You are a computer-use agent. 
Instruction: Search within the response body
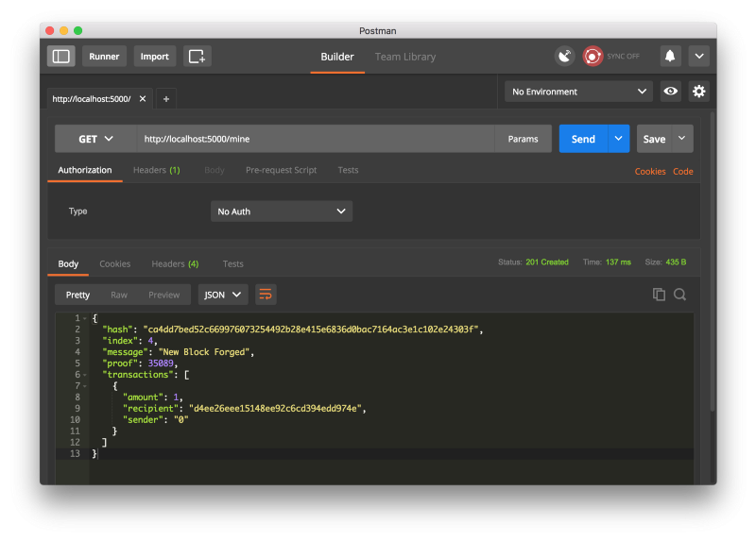point(679,295)
